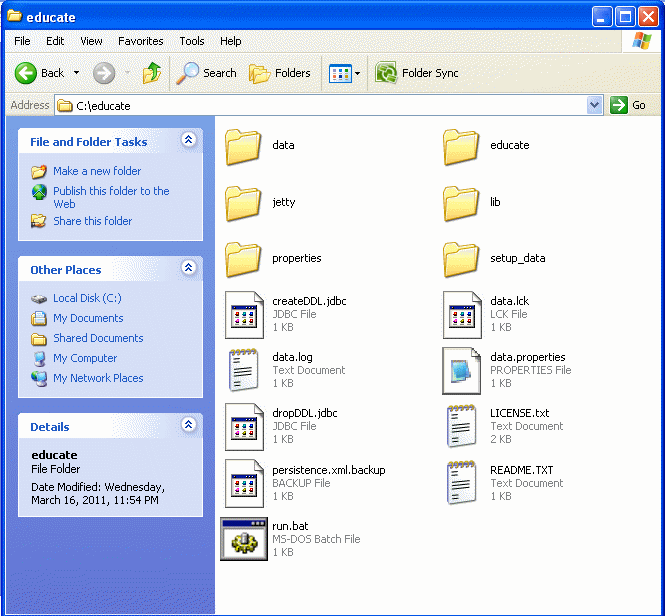Select the createDDL.jdbc file icon

click(243, 314)
